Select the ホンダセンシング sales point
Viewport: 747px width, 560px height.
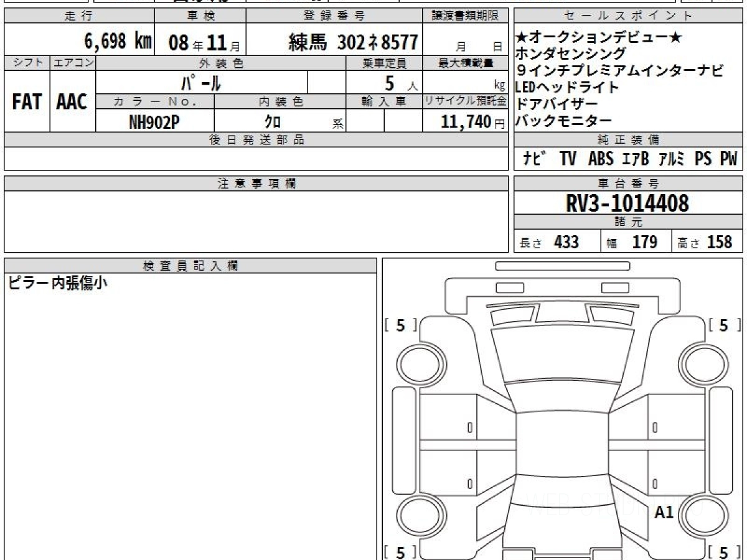point(571,55)
